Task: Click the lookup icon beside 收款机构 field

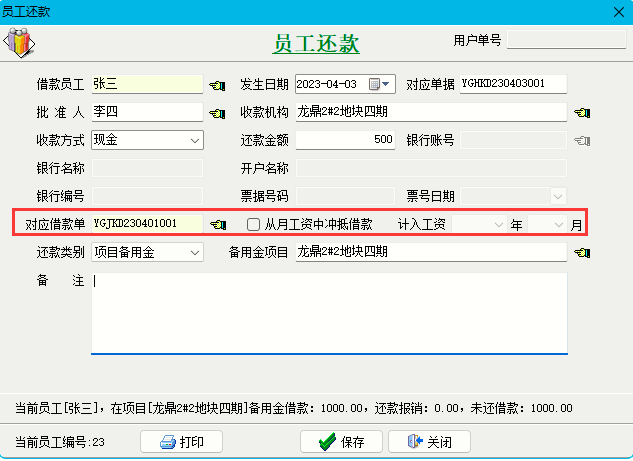Action: point(581,112)
